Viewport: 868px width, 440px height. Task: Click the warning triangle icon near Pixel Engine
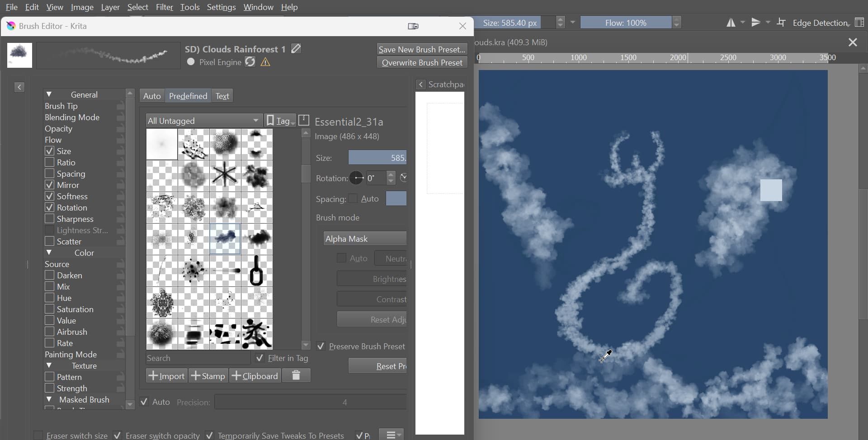click(x=266, y=62)
